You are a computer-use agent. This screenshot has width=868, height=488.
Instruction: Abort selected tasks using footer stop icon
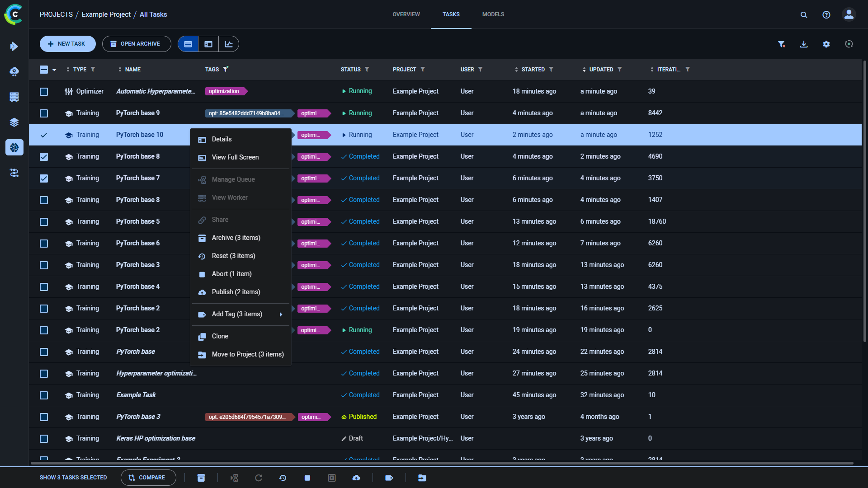click(x=308, y=478)
